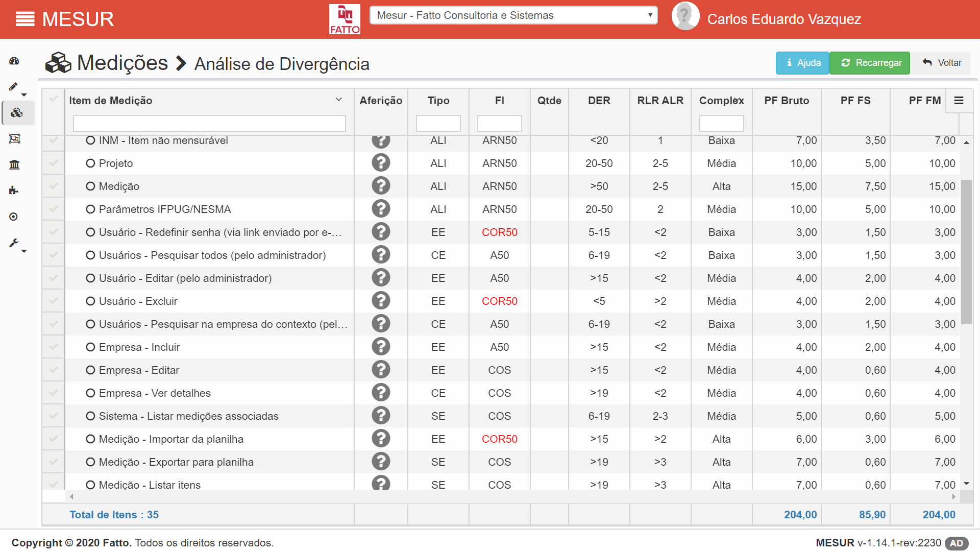Viewport: 980px width, 551px height.
Task: Open the institution building sidebar icon
Action: 14,164
